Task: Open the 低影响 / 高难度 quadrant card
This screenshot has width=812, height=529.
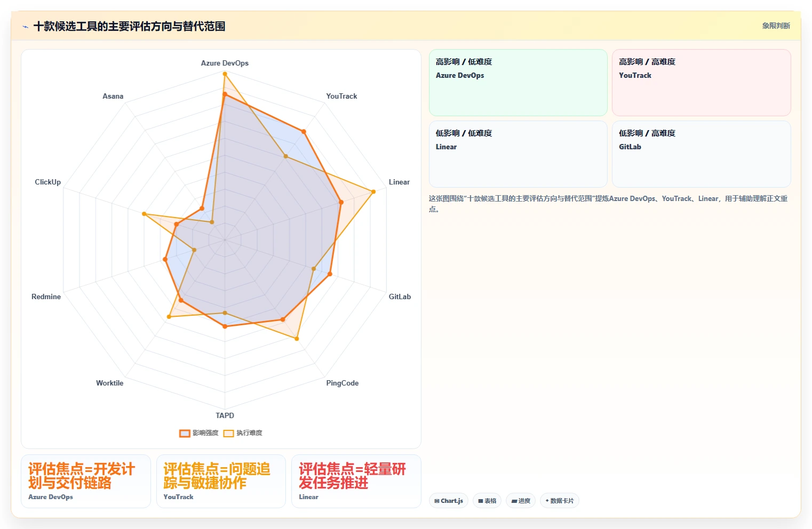Action: point(701,154)
